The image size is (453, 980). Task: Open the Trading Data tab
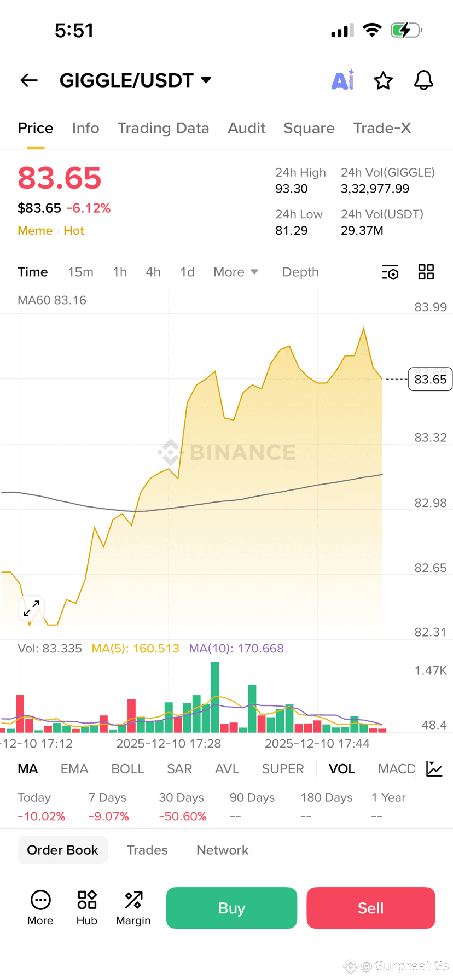(x=164, y=128)
